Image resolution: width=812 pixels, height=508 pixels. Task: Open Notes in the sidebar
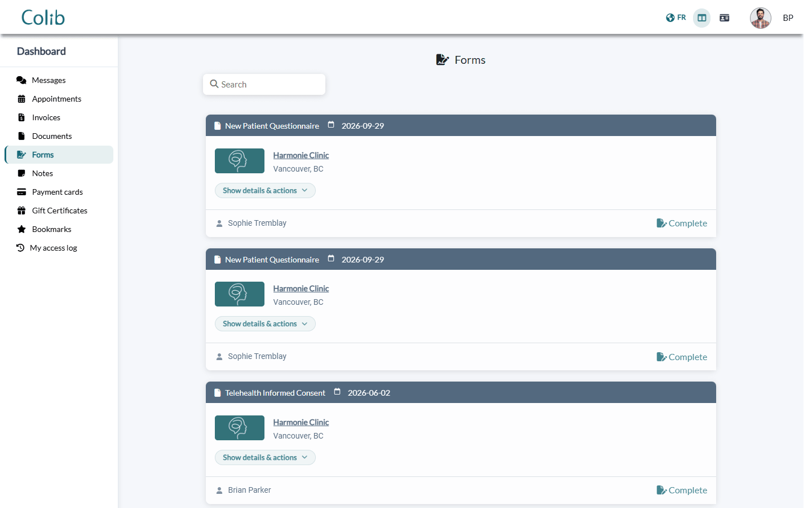click(59, 173)
